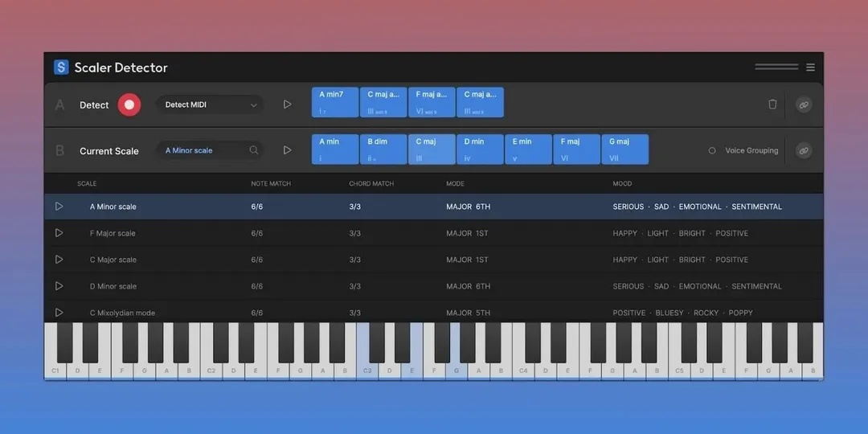Select the A min7 detected chord

coord(335,102)
